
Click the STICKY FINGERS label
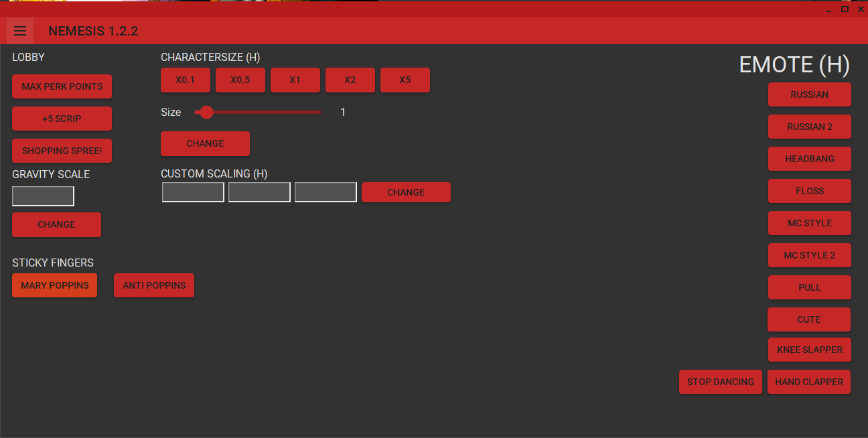tap(53, 263)
